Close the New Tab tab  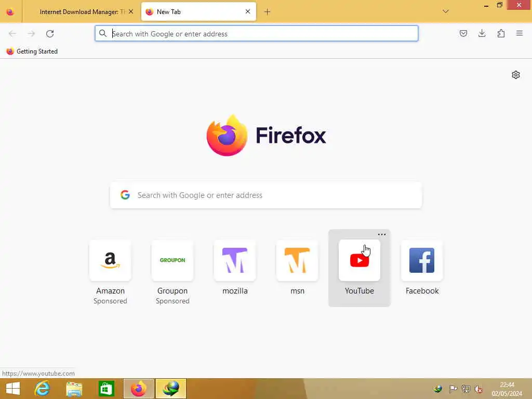[248, 11]
